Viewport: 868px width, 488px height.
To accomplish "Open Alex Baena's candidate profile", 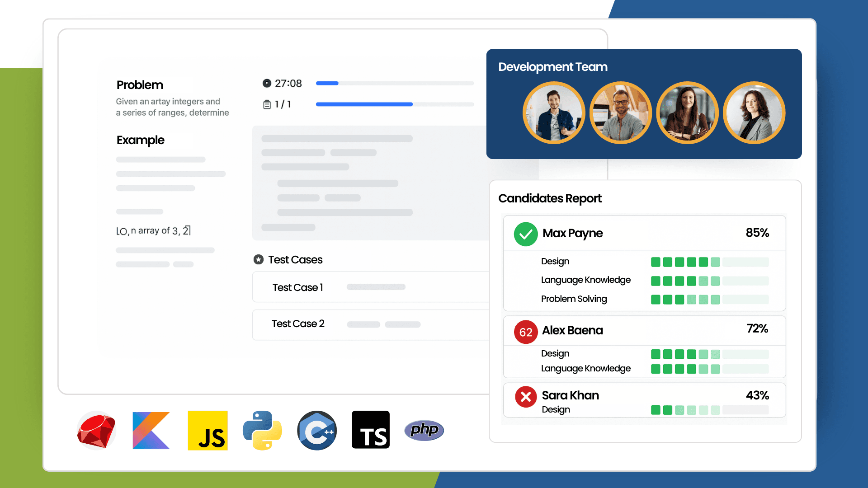I will point(573,330).
